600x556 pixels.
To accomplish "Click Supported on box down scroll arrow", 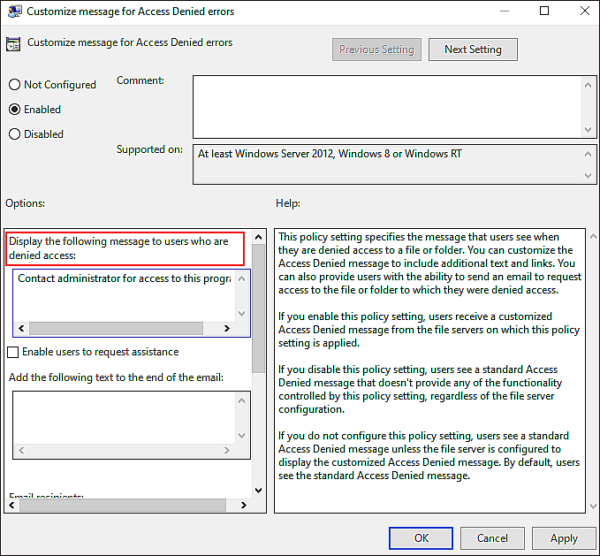I will pyautogui.click(x=588, y=176).
